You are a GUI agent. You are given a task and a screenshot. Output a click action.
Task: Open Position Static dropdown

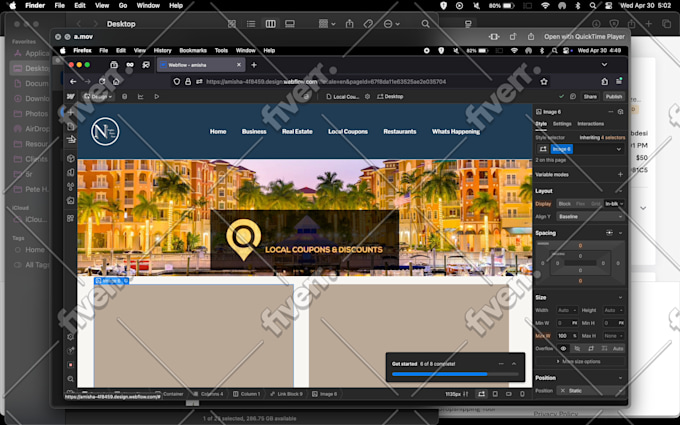[590, 391]
